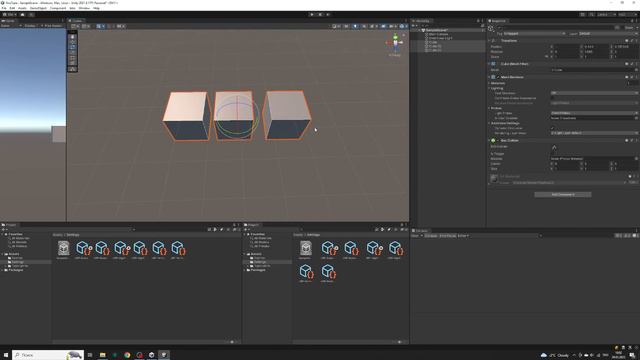
Task: Select Main Camera in the Hierarchy
Action: pos(438,34)
